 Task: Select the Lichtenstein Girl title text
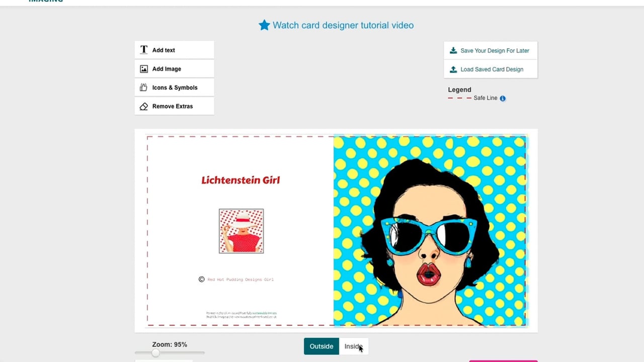tap(240, 180)
